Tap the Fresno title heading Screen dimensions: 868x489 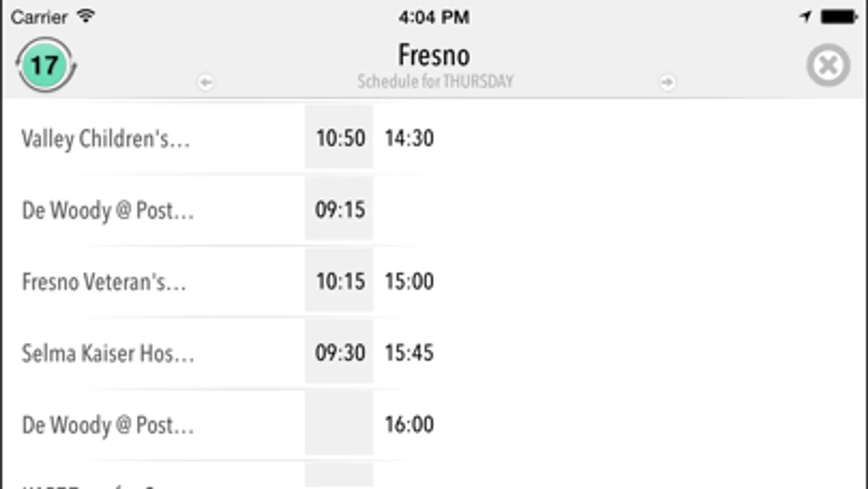point(434,55)
